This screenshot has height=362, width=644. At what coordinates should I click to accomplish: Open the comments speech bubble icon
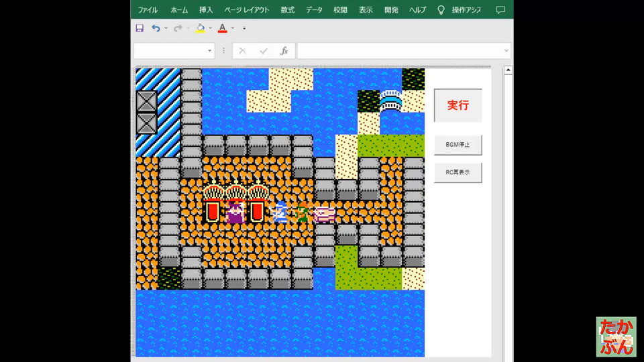click(x=500, y=10)
